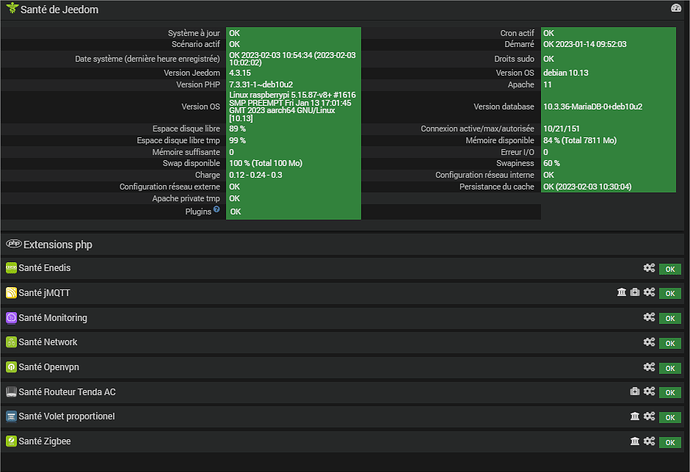
Task: Click the OK status badge for Santé Zigbee
Action: point(669,442)
